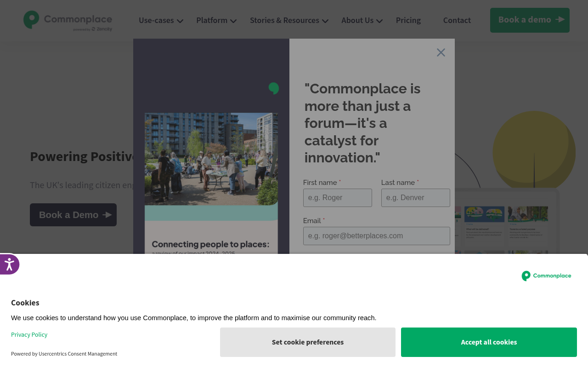Open the Use-cases menu
Screen dimensions: 588x368
(156, 20)
